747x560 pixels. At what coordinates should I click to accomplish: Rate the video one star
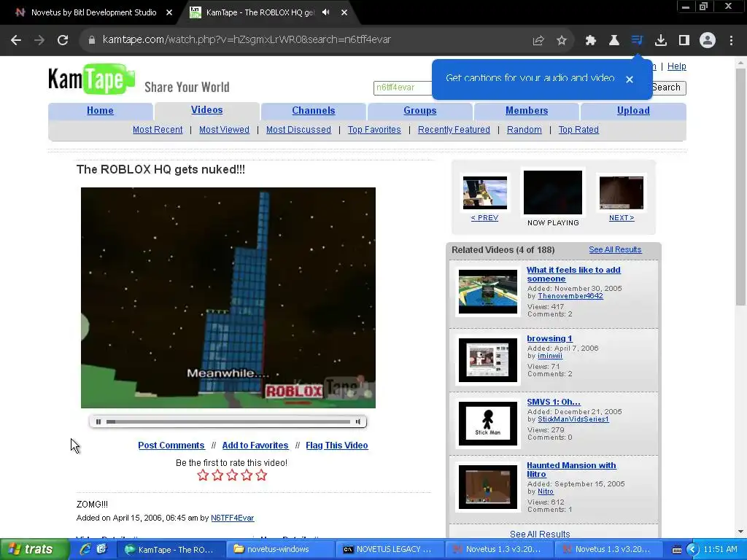pos(203,475)
